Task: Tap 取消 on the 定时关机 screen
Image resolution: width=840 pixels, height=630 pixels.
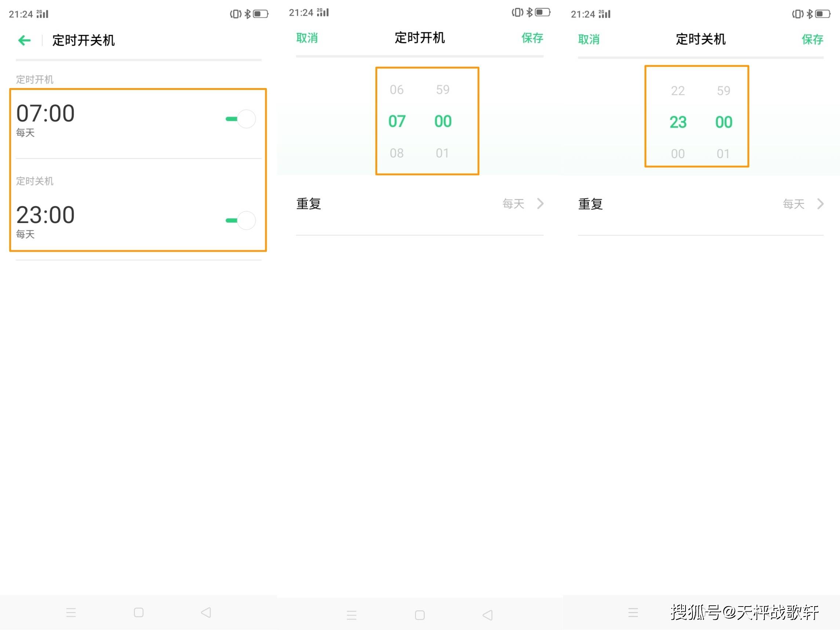Action: (x=589, y=40)
